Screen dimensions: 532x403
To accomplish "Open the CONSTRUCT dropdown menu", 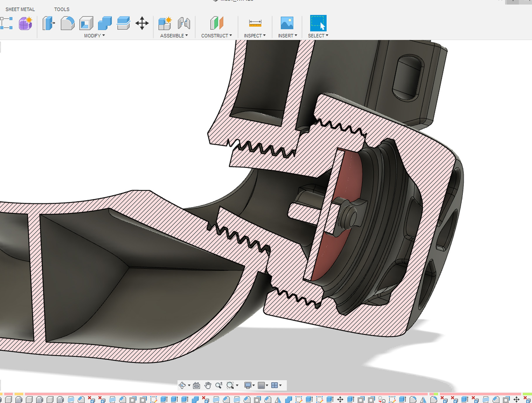I will 216,36.
